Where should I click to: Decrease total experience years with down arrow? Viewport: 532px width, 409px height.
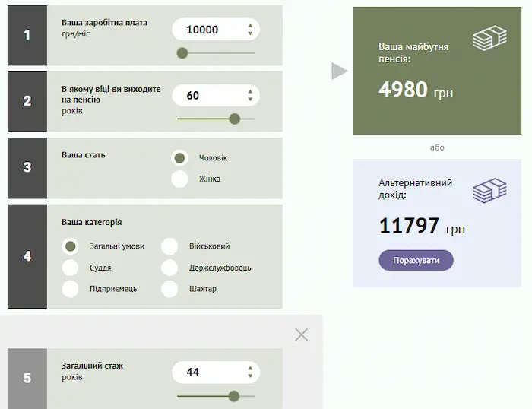250,376
